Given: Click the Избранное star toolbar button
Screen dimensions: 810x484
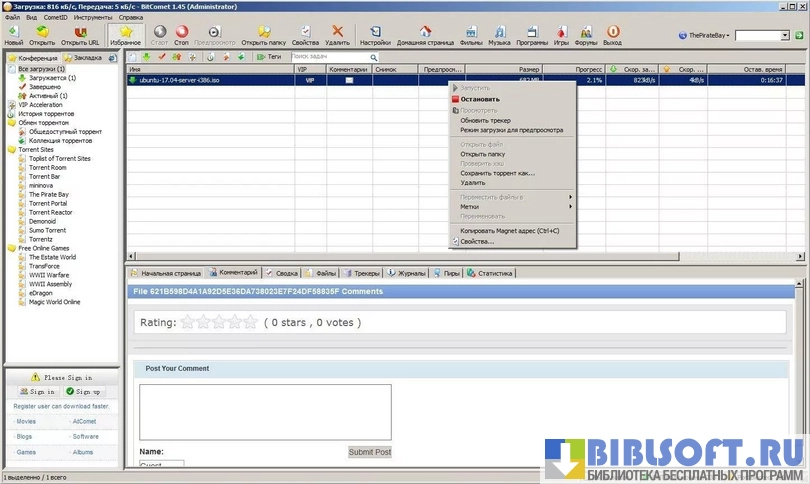Looking at the screenshot, I should click(x=125, y=35).
